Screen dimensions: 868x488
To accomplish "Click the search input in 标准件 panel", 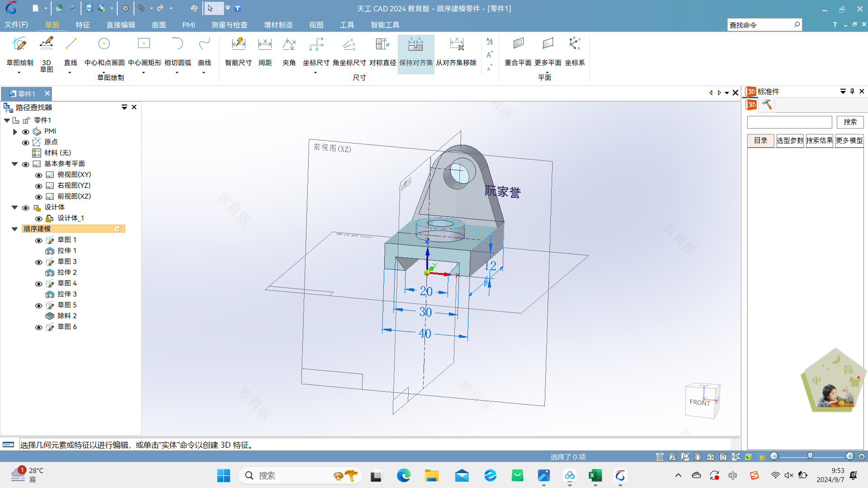I will pyautogui.click(x=789, y=122).
